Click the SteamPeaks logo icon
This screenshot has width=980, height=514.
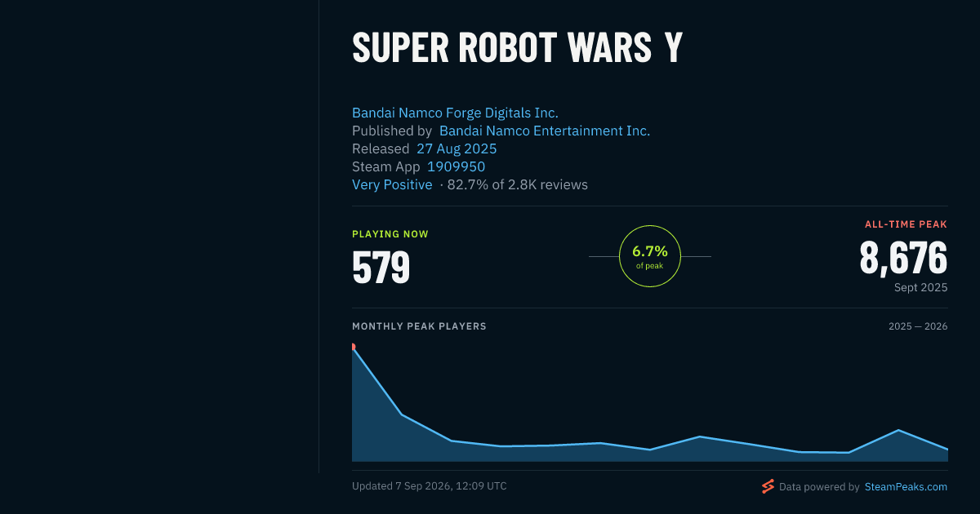tap(768, 486)
